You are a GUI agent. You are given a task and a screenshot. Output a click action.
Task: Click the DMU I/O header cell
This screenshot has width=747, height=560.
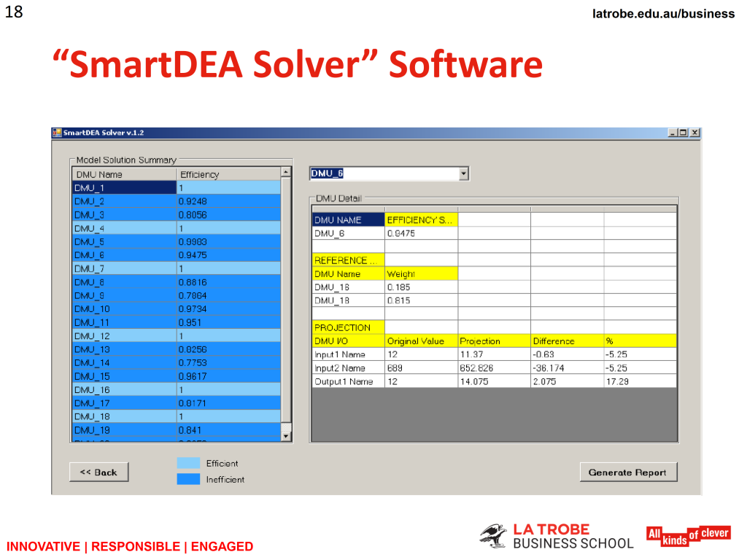(348, 341)
